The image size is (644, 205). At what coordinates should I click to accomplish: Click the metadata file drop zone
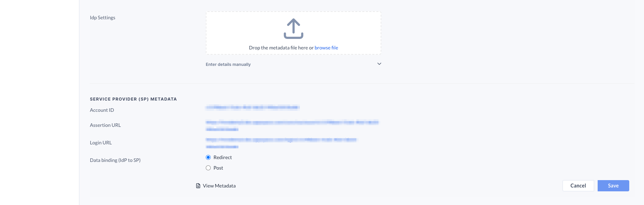point(294,33)
